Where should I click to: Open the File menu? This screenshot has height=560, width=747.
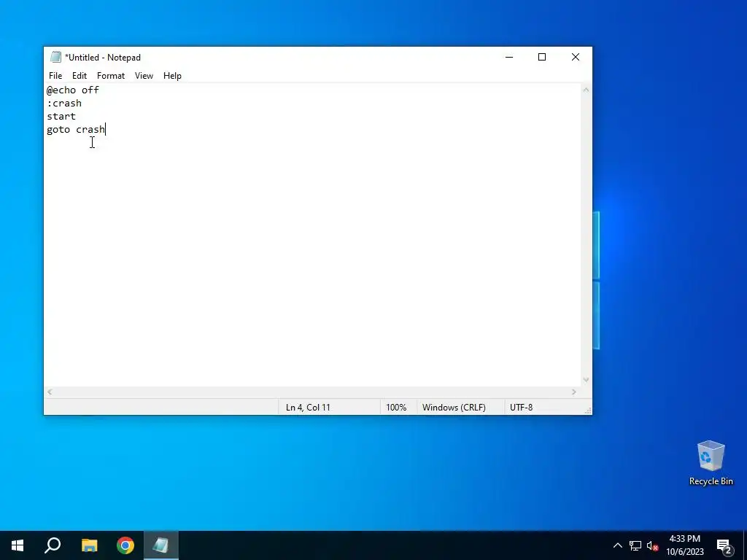tap(55, 76)
